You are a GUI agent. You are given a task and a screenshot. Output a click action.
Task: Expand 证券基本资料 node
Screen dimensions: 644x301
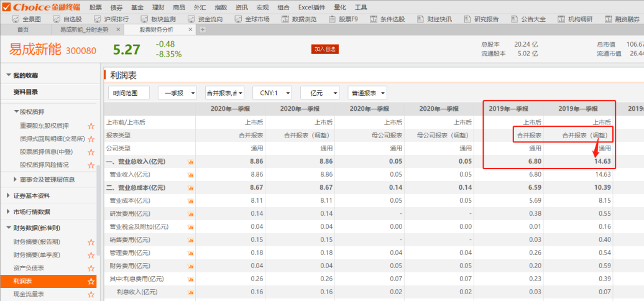[x=9, y=195]
